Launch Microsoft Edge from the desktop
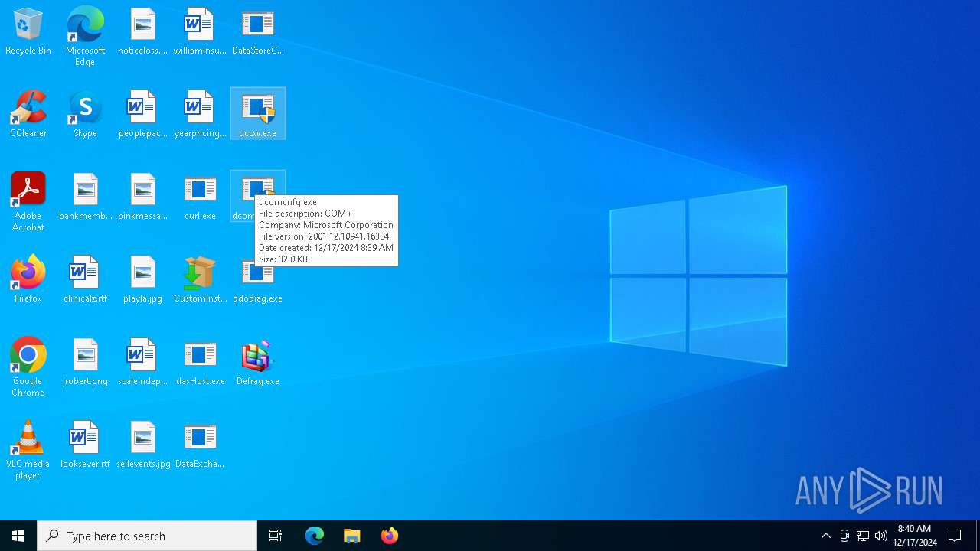Viewport: 980px width, 551px height. click(85, 37)
